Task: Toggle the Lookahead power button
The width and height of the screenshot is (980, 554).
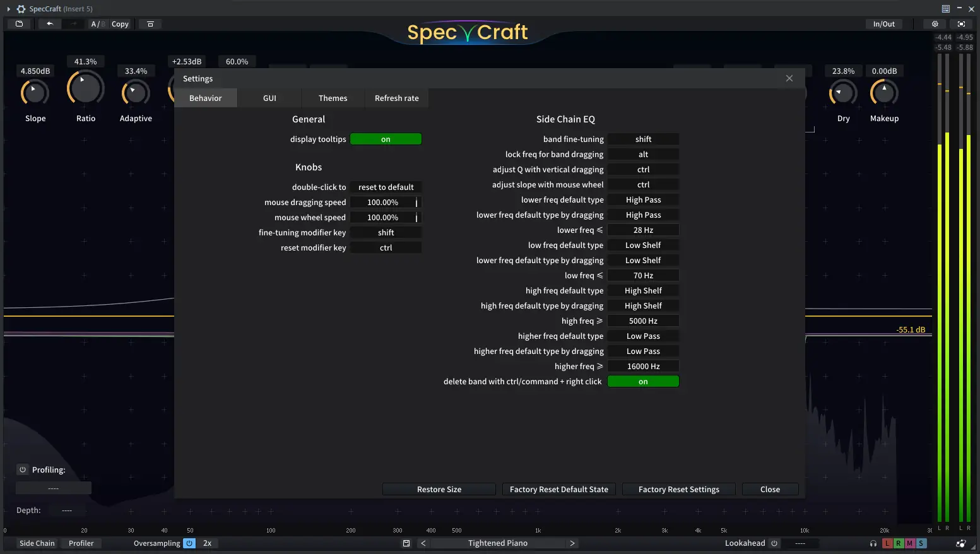Action: 774,543
